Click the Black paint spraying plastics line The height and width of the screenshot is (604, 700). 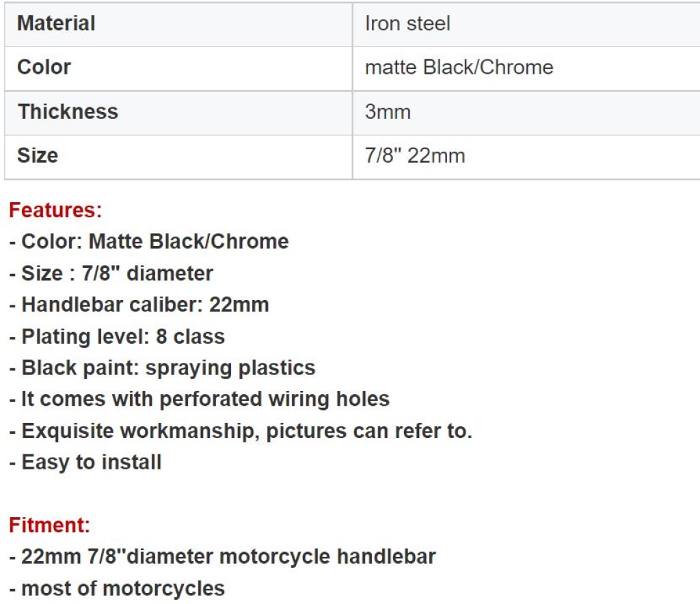click(x=162, y=368)
